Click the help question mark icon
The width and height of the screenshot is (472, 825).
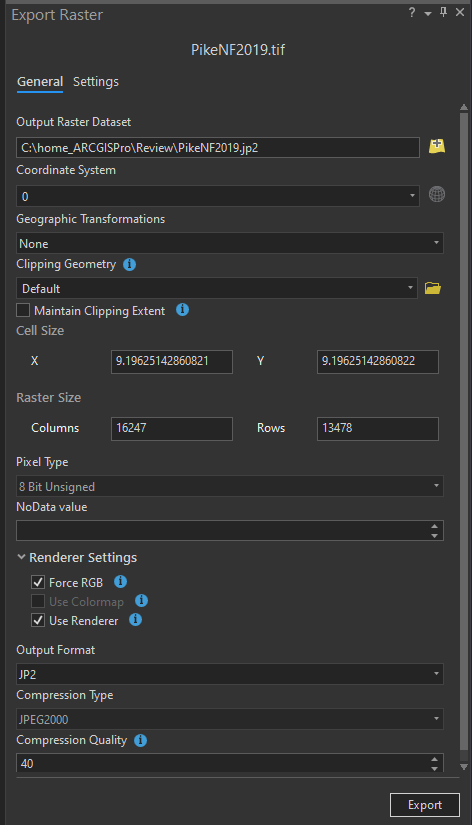tap(411, 13)
